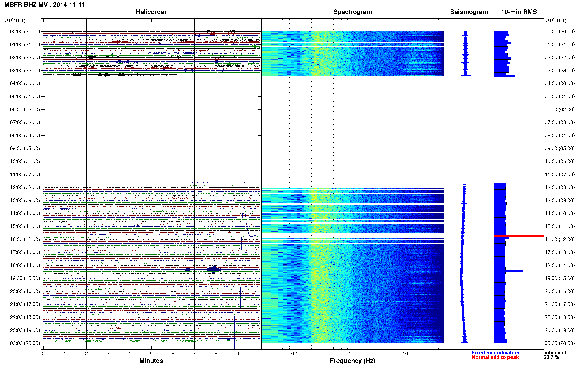Image resolution: width=588 pixels, height=368 pixels.
Task: Click 15:00 (11:00) on the RMS panel axis
Action: pos(560,226)
